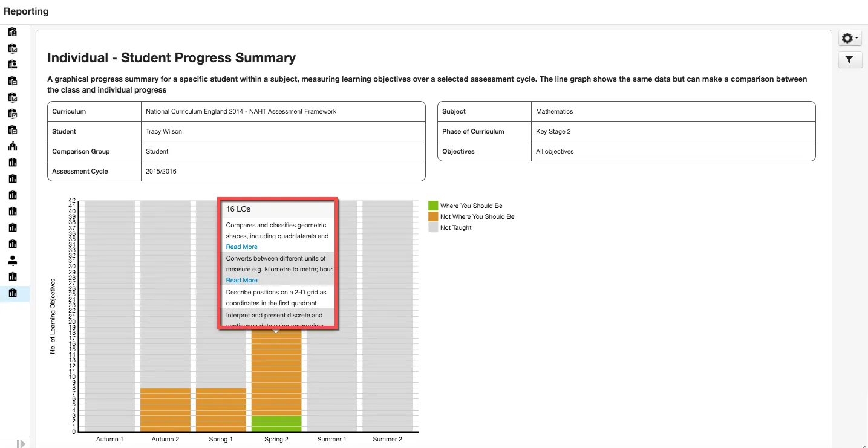
Task: Open the settings gear menu
Action: pos(850,38)
